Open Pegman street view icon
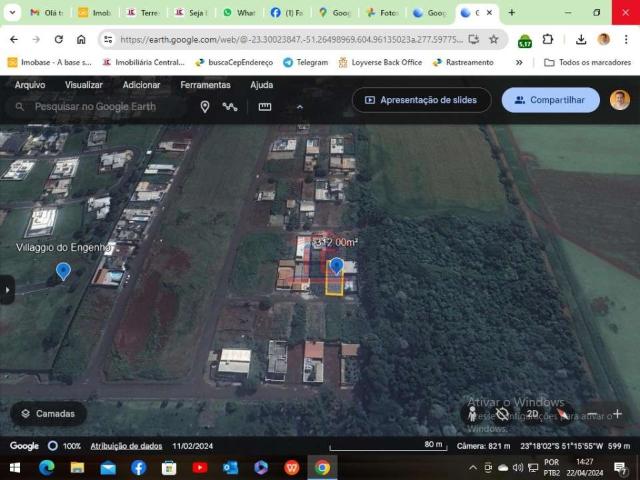The image size is (640, 480). pos(472,414)
